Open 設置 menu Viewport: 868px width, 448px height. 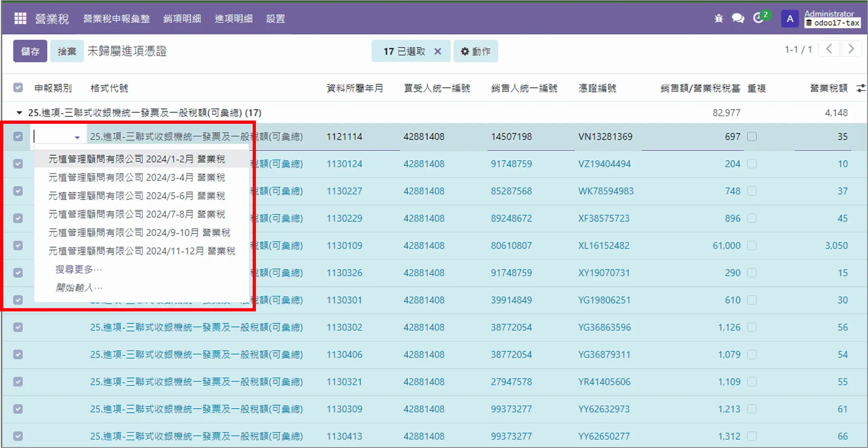(x=276, y=19)
